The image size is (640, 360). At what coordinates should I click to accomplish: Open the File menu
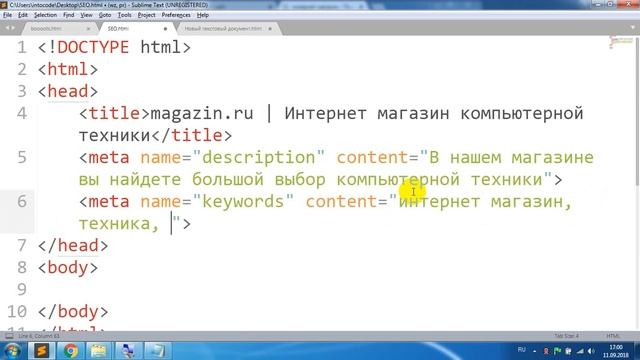7,15
